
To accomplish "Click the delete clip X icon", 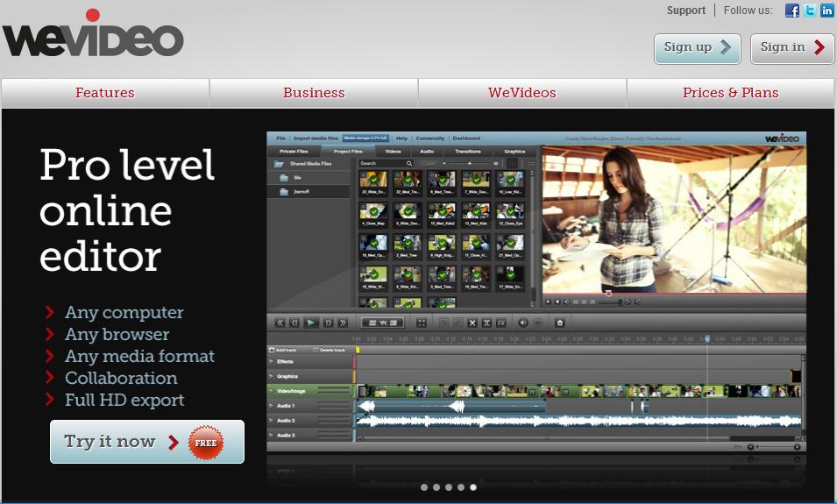I will coord(472,323).
